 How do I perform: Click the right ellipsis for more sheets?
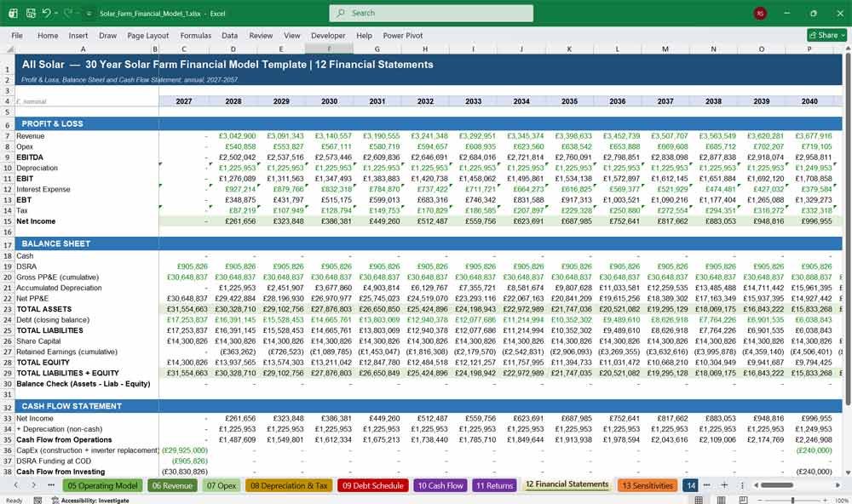point(706,485)
